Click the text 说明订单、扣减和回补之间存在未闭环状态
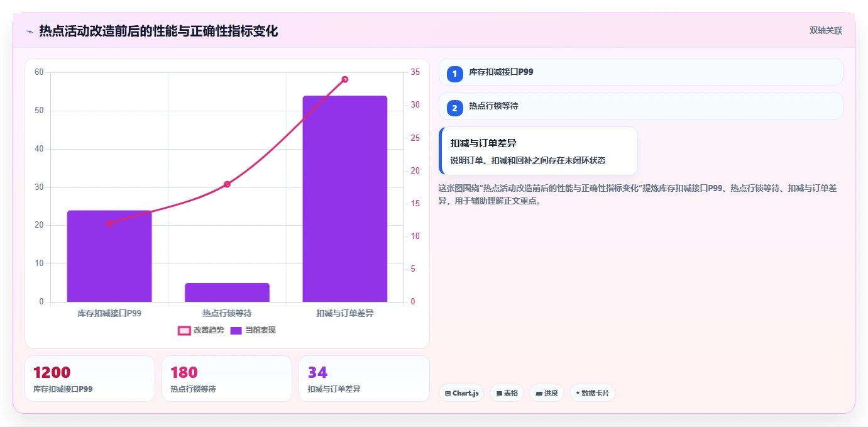This screenshot has height=427, width=868. 528,160
